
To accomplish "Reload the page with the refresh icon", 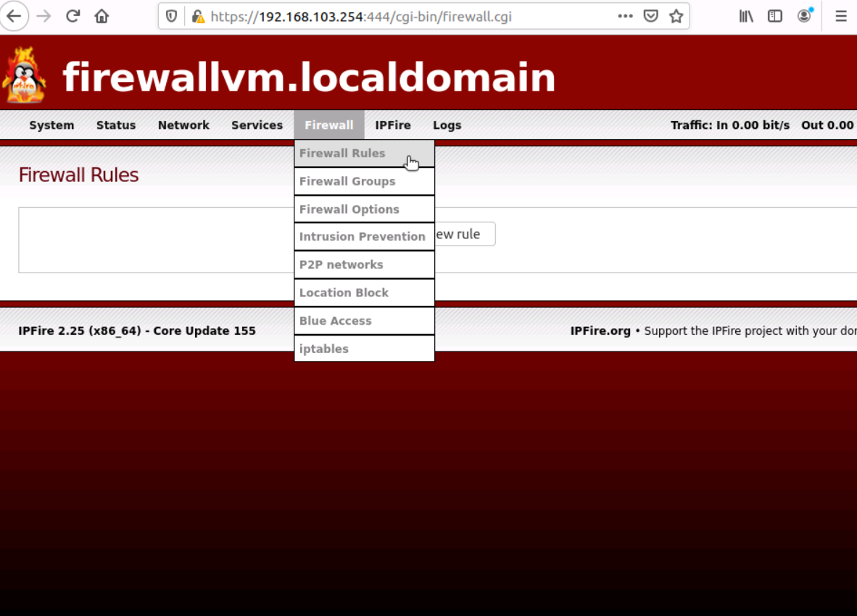I will [73, 16].
